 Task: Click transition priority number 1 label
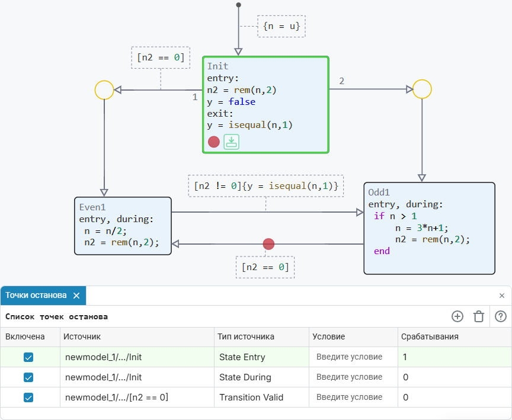click(195, 97)
